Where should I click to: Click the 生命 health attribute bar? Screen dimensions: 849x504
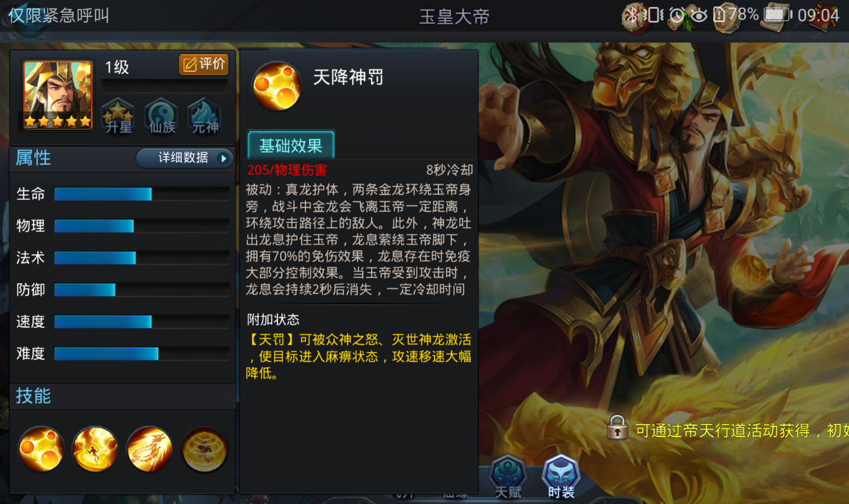click(x=142, y=194)
